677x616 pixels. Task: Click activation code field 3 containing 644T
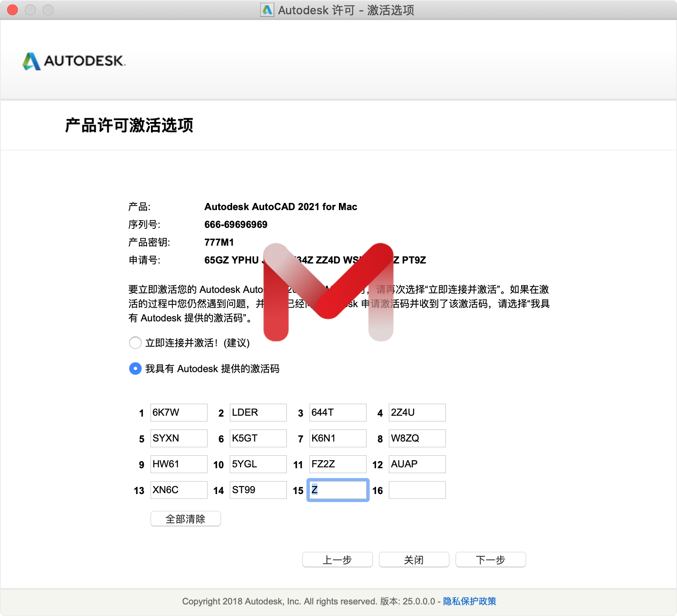(x=338, y=413)
